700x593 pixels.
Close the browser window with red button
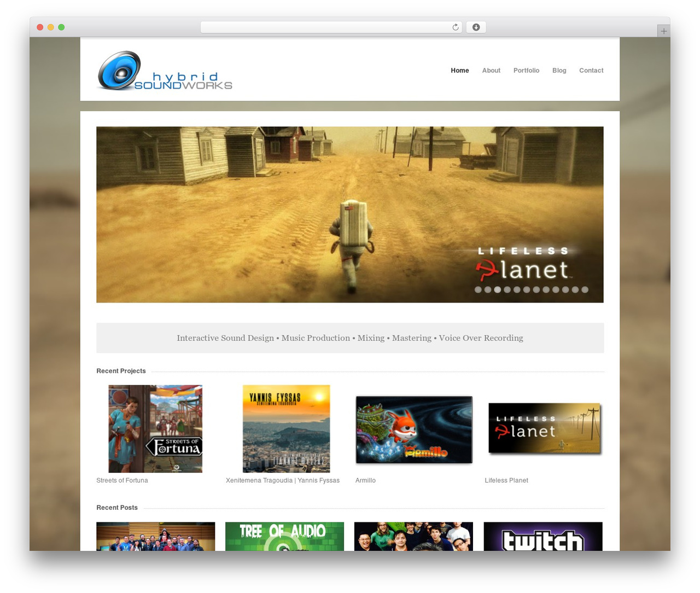(x=40, y=27)
